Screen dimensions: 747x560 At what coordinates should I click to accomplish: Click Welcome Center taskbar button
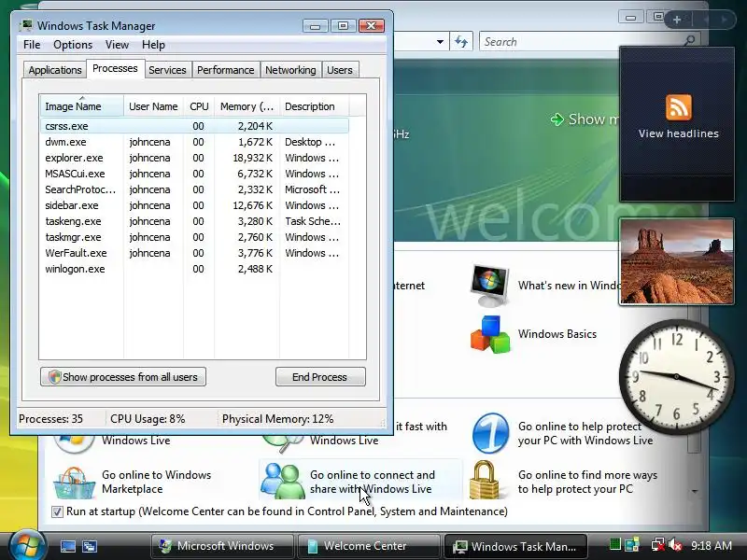tap(367, 546)
